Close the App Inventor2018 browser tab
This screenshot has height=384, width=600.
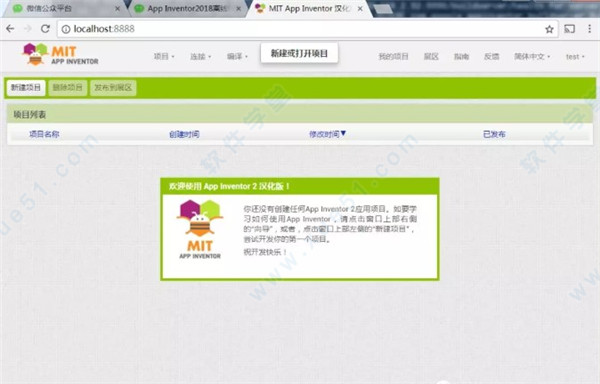pos(239,8)
